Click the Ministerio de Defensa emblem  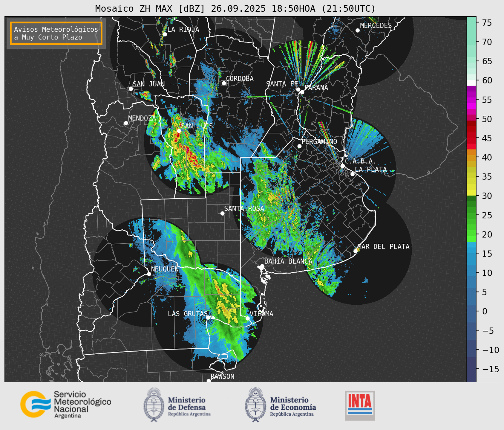click(x=154, y=405)
